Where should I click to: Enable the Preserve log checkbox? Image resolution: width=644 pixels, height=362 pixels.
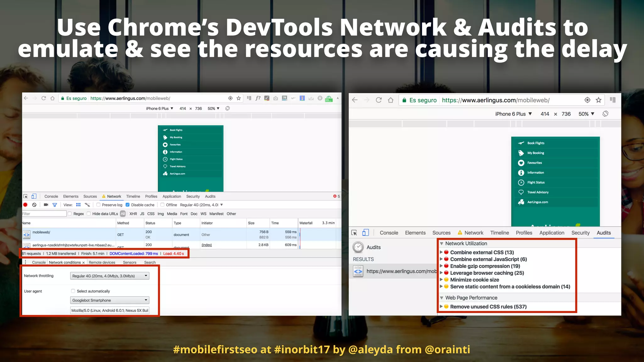tap(98, 205)
